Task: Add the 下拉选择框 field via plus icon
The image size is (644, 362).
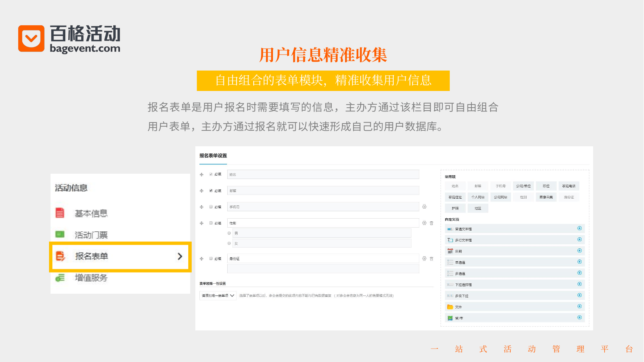Action: [x=579, y=284]
